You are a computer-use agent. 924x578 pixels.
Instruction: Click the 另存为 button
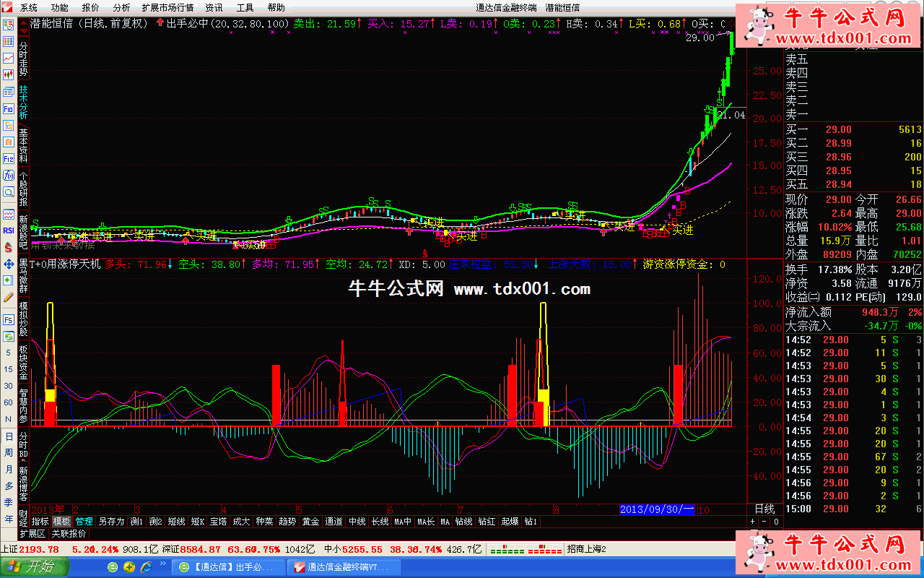tap(112, 521)
